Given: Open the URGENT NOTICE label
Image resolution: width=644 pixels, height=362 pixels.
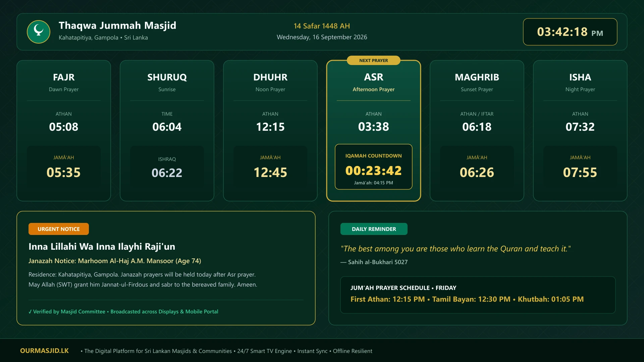Looking at the screenshot, I should pos(59,229).
